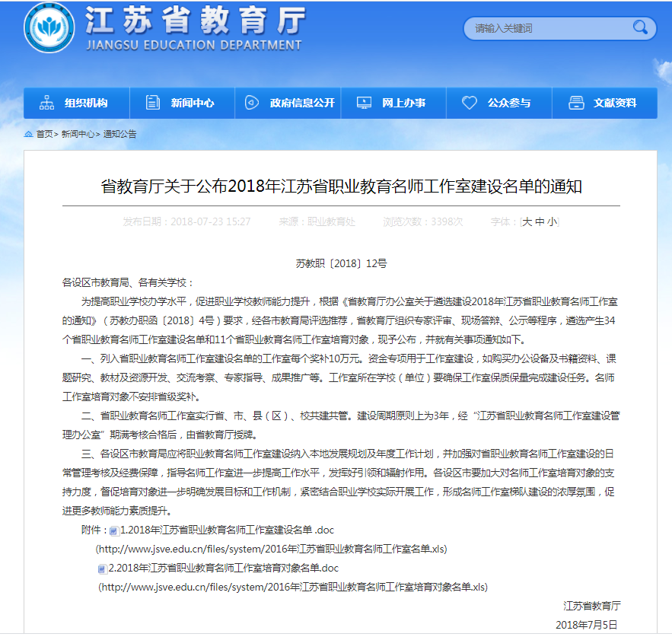Open the 公众参与 menu
The image size is (672, 637).
coord(499,103)
